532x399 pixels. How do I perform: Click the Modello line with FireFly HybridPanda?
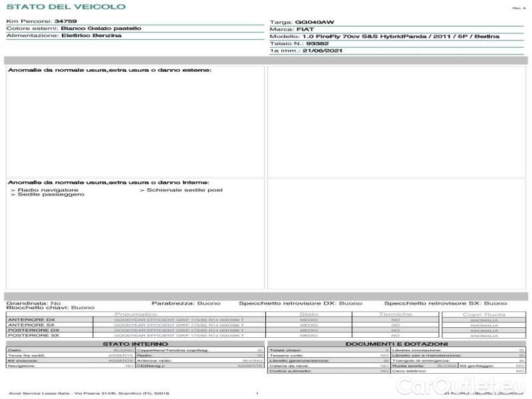(384, 37)
